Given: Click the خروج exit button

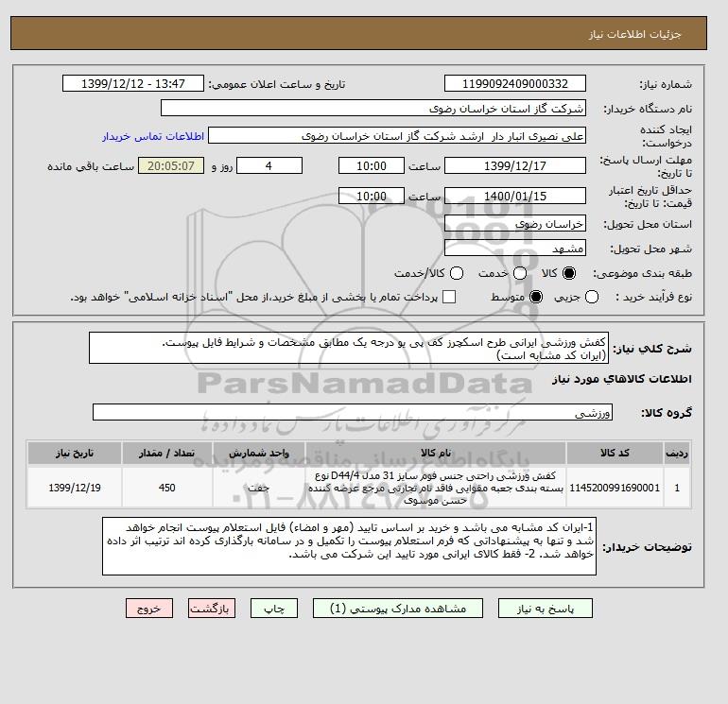Looking at the screenshot, I should [149, 609].
